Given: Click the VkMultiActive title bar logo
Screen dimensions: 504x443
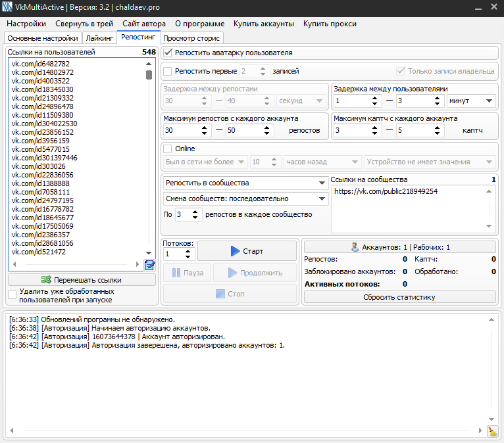Looking at the screenshot, I should coord(7,7).
